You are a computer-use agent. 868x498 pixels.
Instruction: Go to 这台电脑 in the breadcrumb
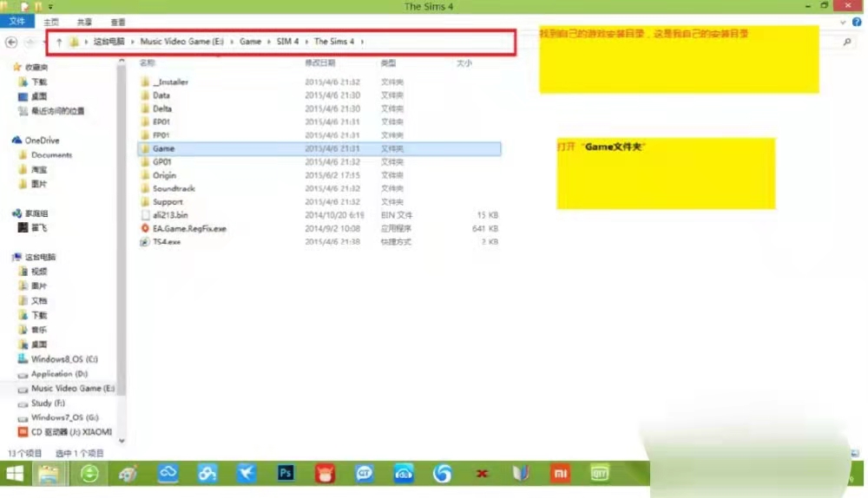[x=109, y=42]
